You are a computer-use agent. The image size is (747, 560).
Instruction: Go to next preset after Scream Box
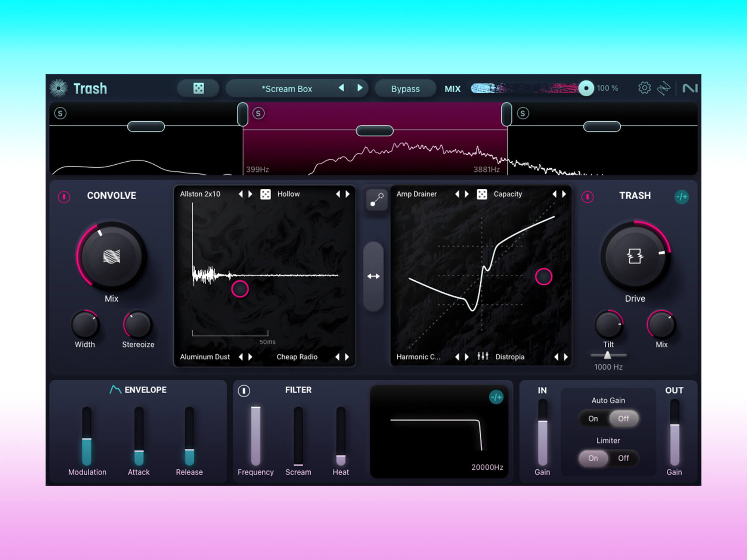tap(360, 88)
